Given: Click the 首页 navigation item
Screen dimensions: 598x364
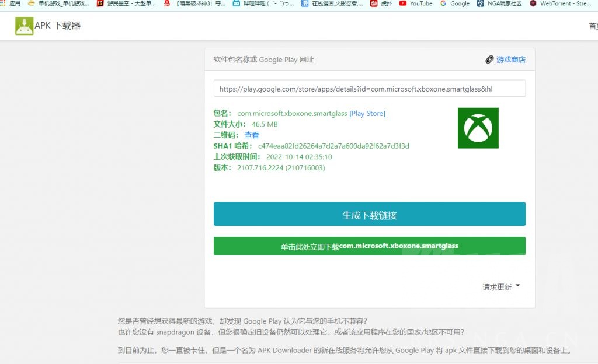Looking at the screenshot, I should click(593, 26).
